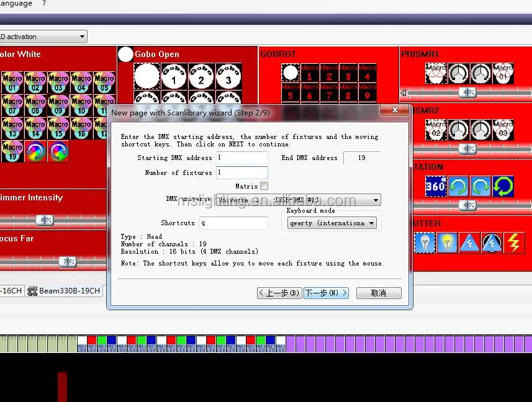Click the 360 rotation icon

click(436, 187)
